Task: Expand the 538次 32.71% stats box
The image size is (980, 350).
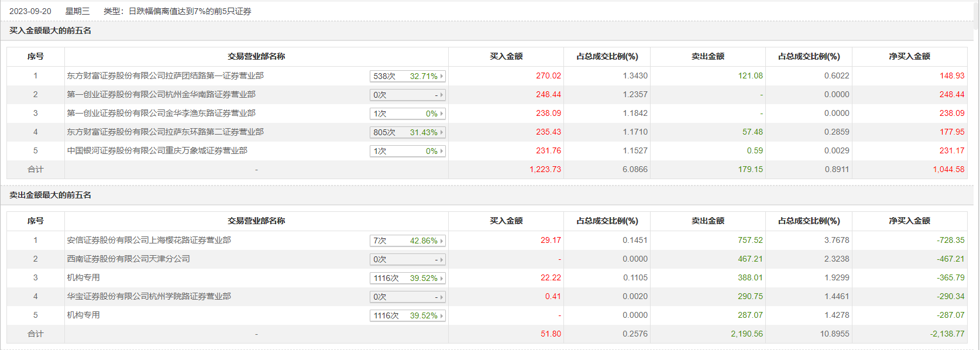Action: point(408,76)
